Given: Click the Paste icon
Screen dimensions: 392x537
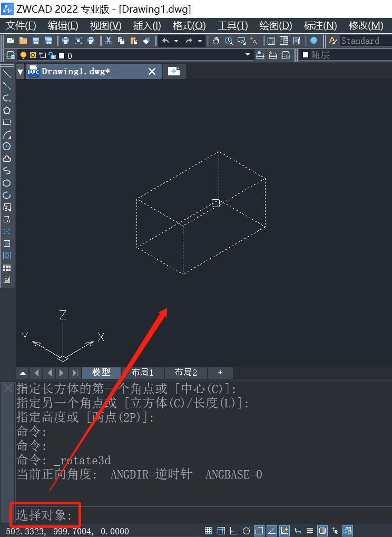Looking at the screenshot, I should tap(134, 41).
